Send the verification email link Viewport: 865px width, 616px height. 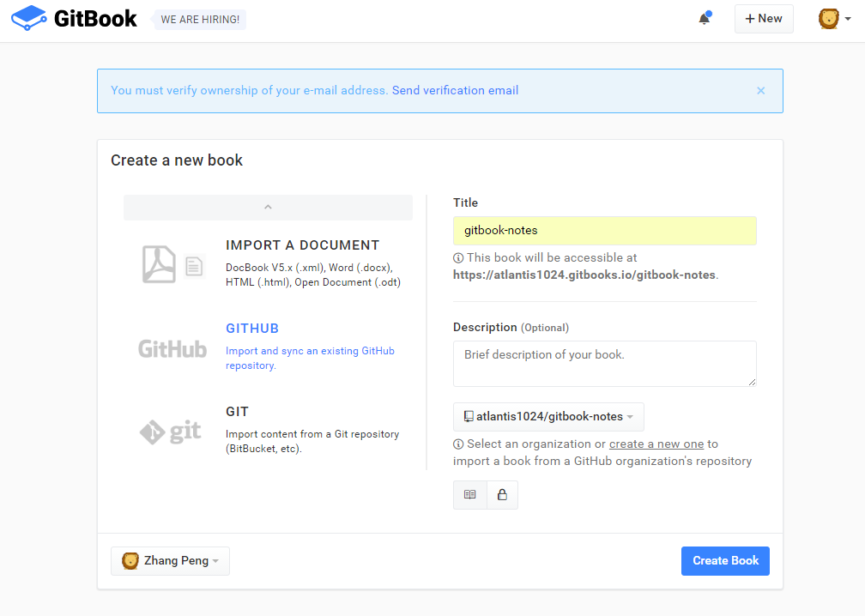(x=455, y=90)
